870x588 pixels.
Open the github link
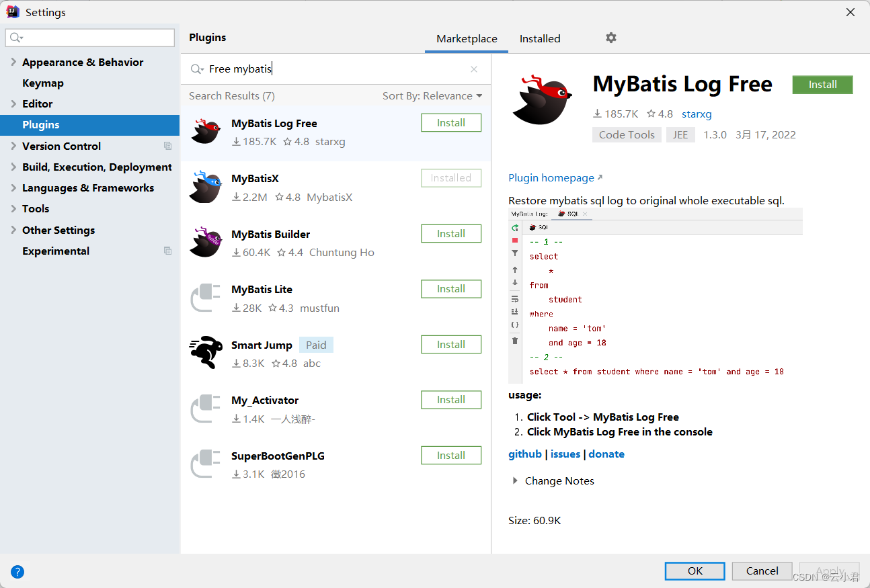tap(525, 454)
